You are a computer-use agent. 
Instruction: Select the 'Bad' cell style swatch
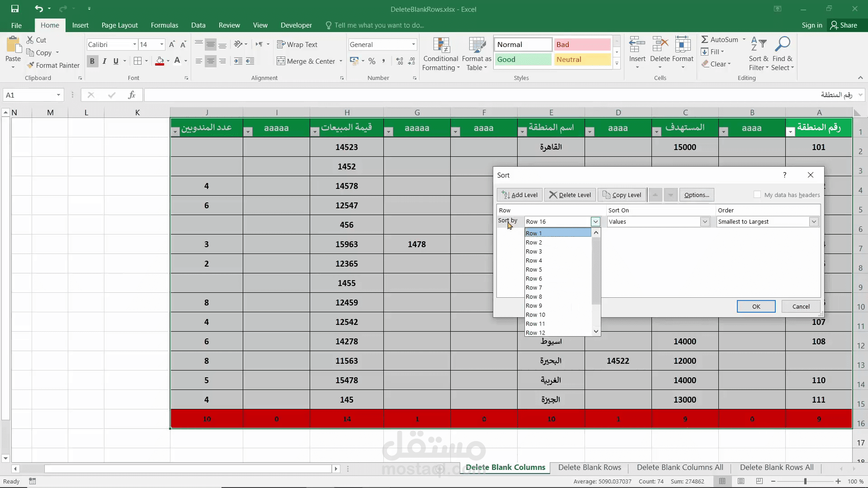point(582,44)
